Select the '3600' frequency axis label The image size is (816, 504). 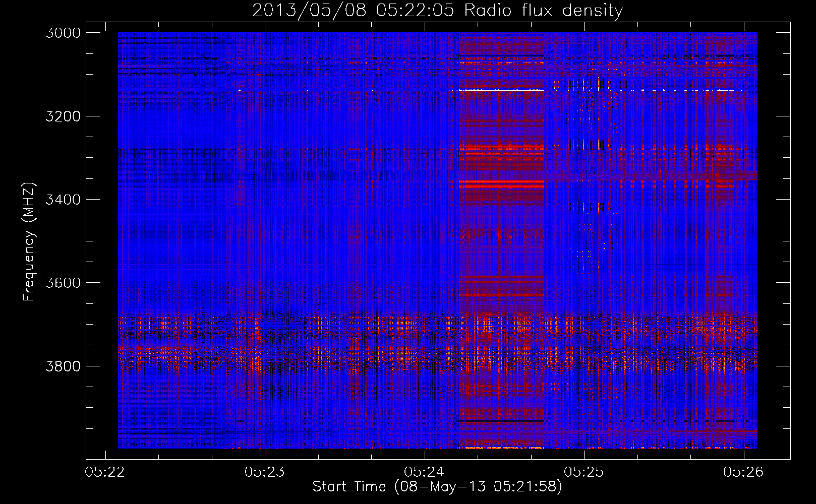[x=63, y=283]
